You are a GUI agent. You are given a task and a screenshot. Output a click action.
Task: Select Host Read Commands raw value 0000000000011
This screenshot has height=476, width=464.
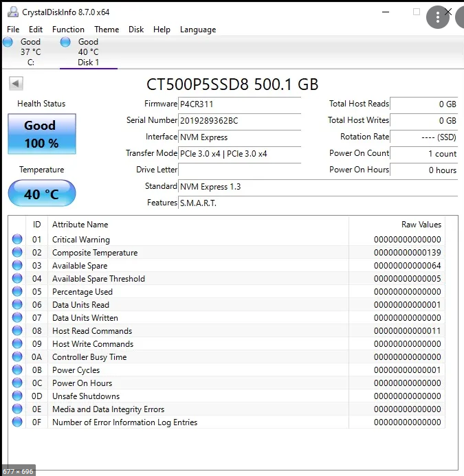coord(407,331)
